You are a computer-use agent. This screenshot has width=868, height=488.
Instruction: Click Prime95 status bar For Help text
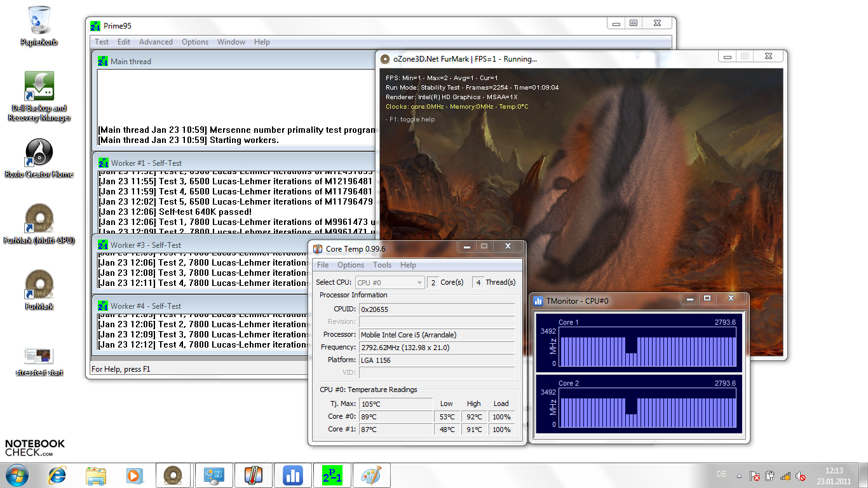point(122,369)
